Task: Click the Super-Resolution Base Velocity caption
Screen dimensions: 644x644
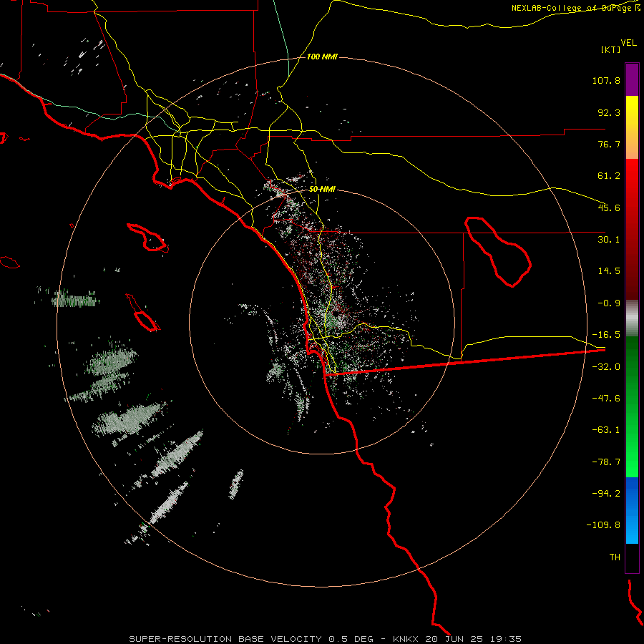Action: pyautogui.click(x=326, y=639)
